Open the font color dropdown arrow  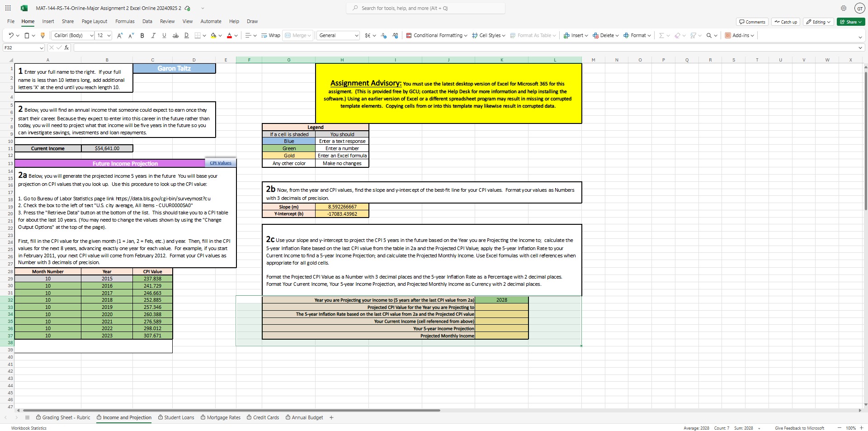tap(236, 35)
